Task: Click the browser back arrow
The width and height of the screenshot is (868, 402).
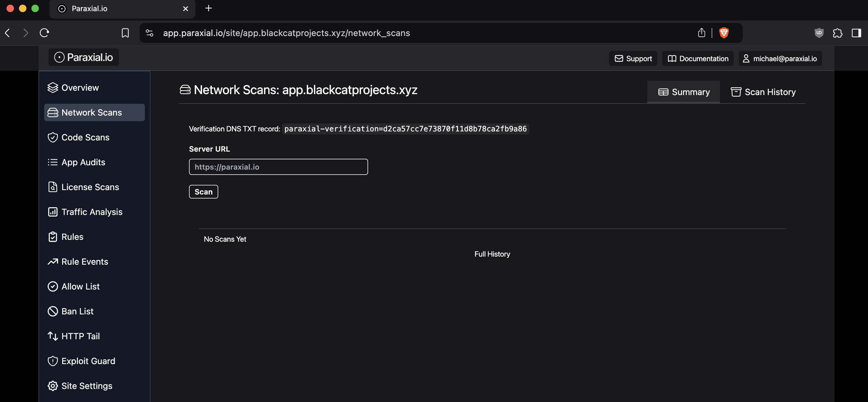Action: click(7, 33)
